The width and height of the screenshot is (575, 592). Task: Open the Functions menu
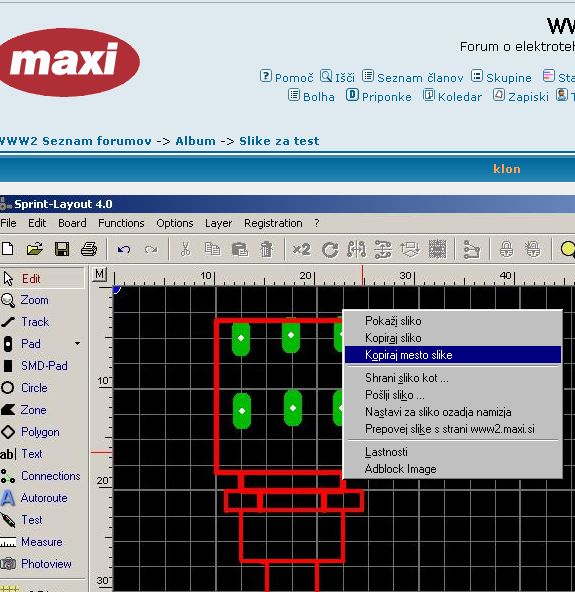[121, 223]
